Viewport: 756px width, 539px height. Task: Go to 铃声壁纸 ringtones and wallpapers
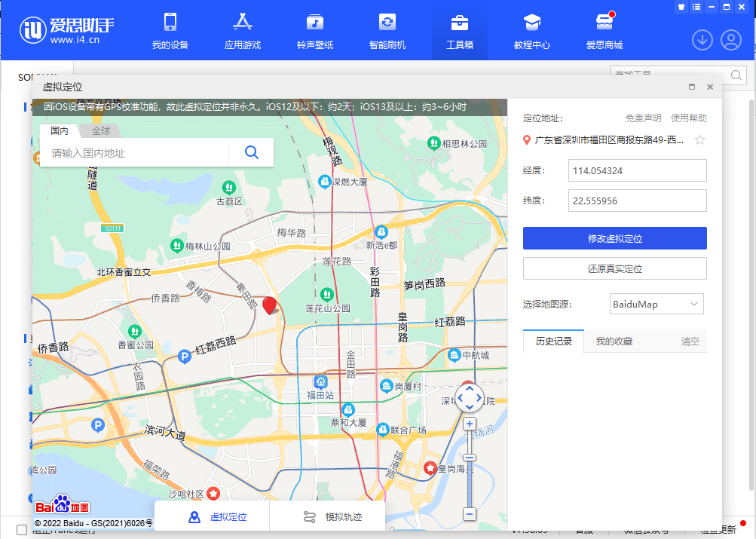point(315,31)
